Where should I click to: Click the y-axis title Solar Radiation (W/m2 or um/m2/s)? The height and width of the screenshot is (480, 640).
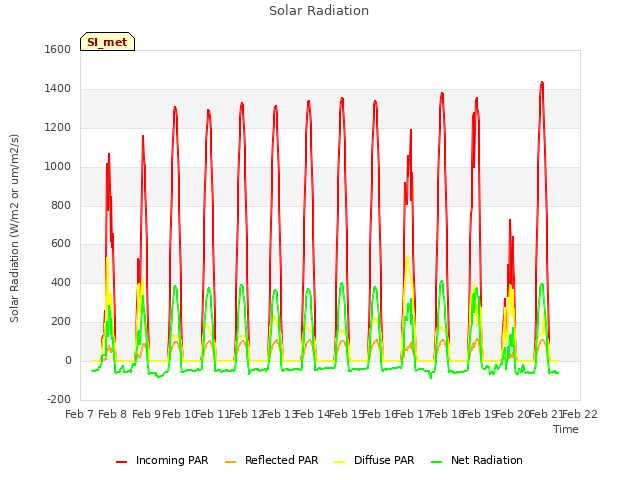pos(14,228)
